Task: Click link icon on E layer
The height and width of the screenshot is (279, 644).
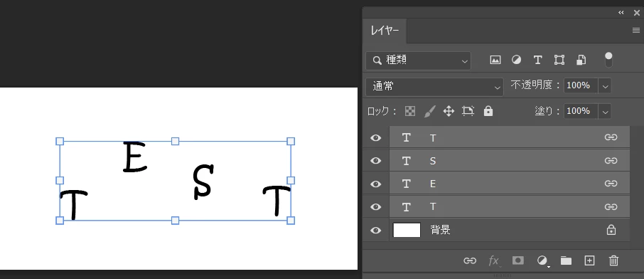Action: (x=611, y=184)
